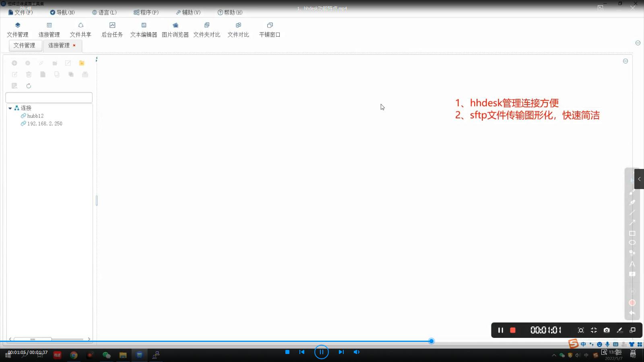This screenshot has height=362, width=644.
Task: Select the ellipse drawing tool in annotation bar
Action: click(x=632, y=243)
